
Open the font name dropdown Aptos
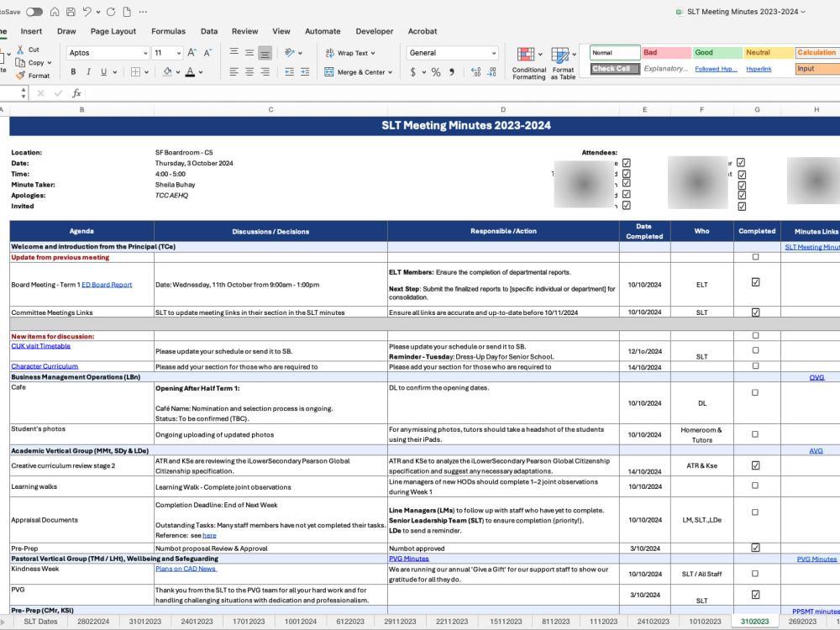[x=145, y=53]
